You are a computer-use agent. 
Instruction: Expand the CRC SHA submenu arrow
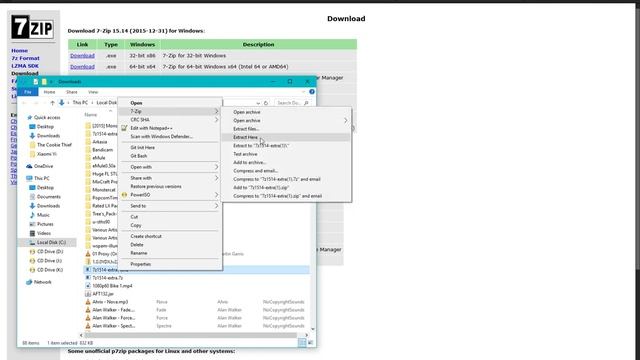coord(216,120)
